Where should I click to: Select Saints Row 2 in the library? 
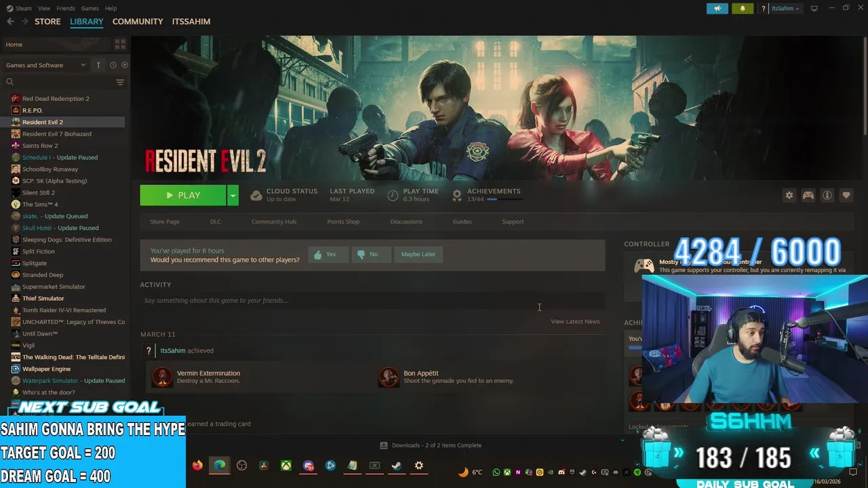tap(40, 146)
